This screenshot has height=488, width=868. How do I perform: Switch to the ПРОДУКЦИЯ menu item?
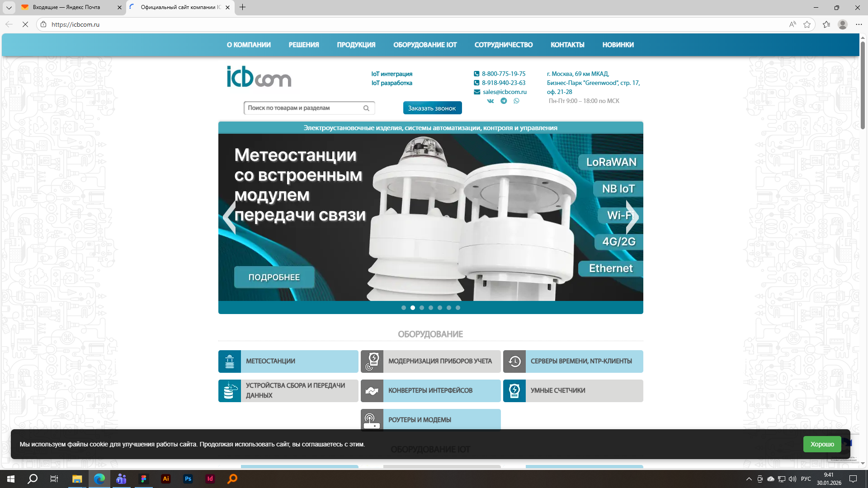pos(356,45)
